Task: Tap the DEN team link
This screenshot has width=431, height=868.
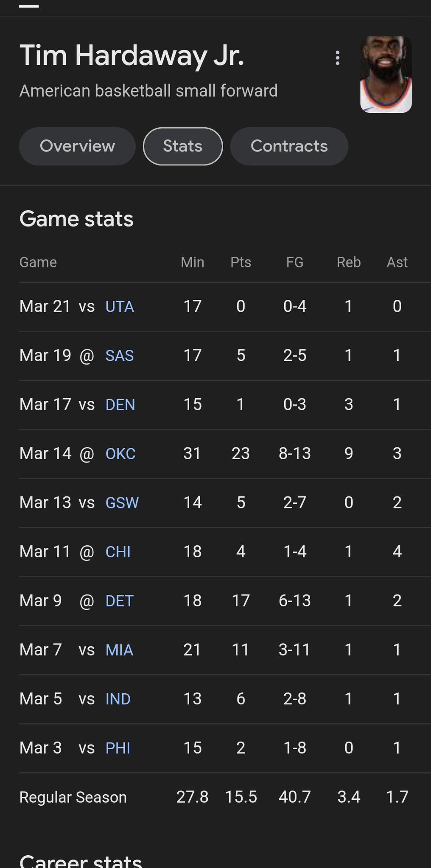Action: (120, 405)
